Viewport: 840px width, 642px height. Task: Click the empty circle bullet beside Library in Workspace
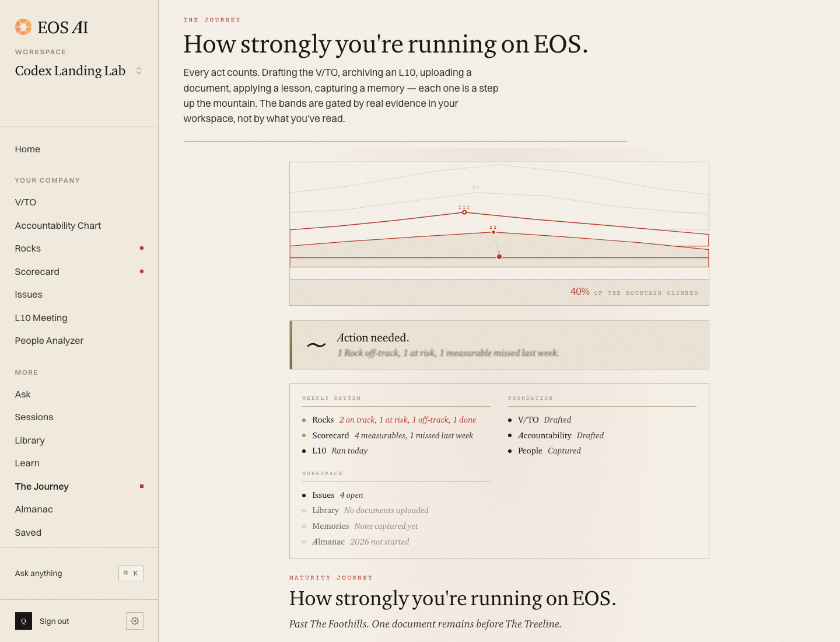[304, 511]
